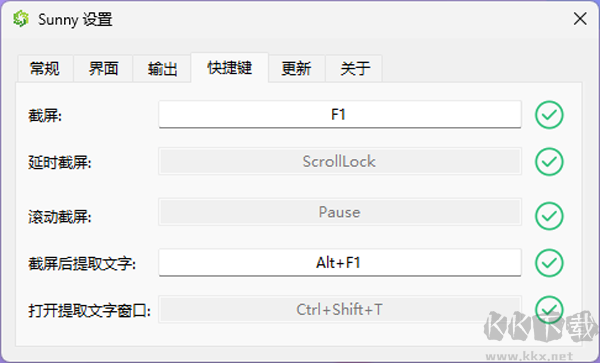Click the green checkmark next to ScrollLock
600x363 pixels.
(549, 162)
